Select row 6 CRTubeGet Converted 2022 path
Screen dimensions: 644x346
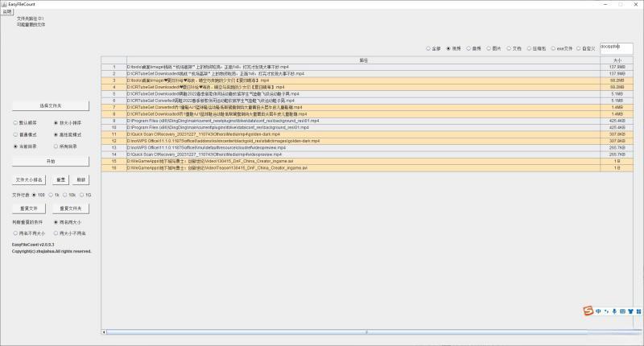pyautogui.click(x=364, y=101)
